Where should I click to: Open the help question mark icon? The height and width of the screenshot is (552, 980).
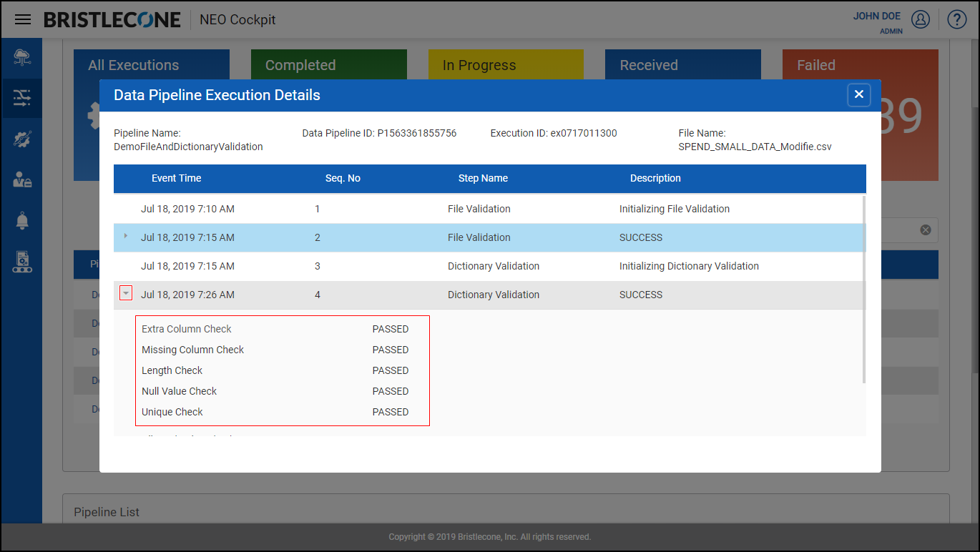[957, 19]
